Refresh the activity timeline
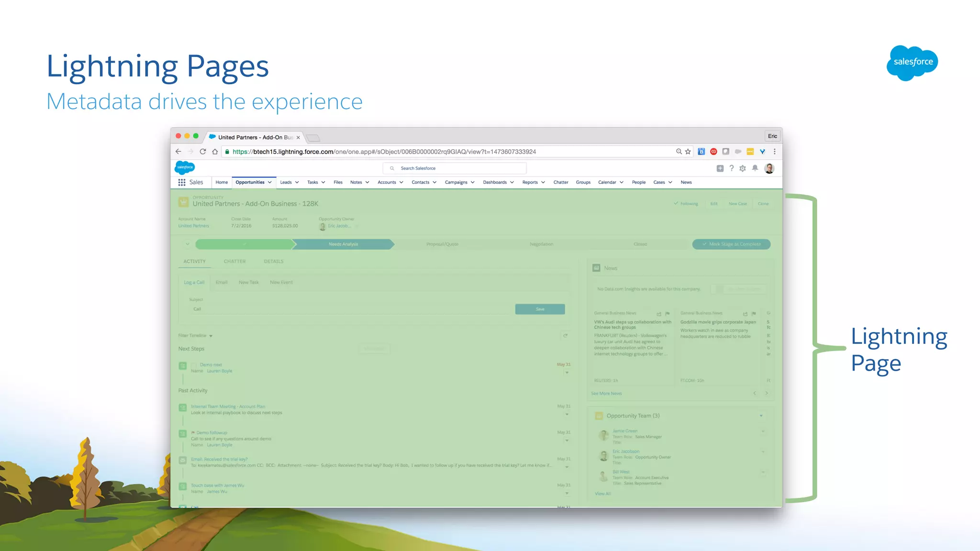This screenshot has width=980, height=551. click(x=565, y=336)
